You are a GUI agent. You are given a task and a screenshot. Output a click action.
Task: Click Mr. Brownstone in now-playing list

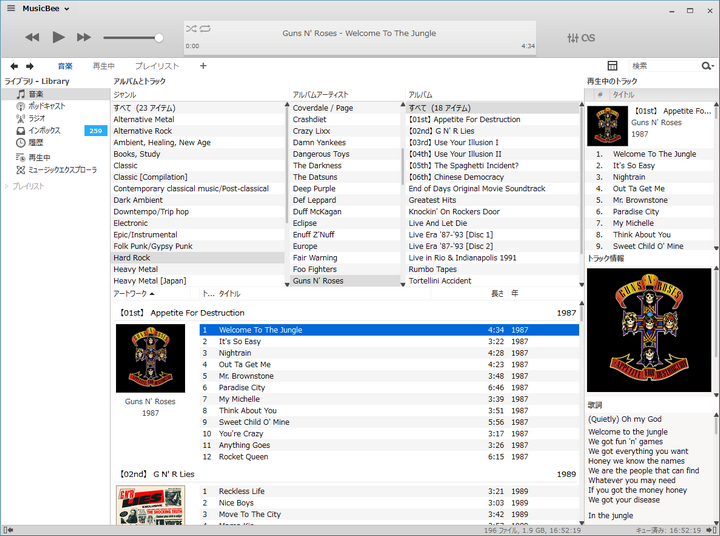pos(649,200)
